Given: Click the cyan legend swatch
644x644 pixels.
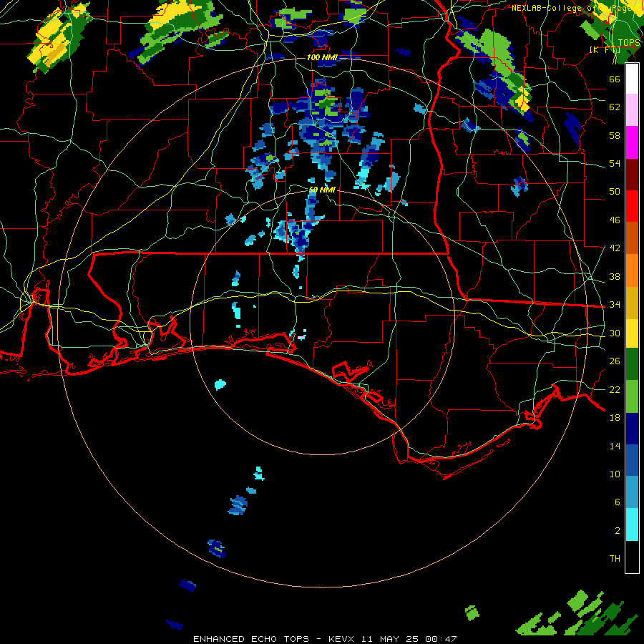Looking at the screenshot, I should [632, 525].
